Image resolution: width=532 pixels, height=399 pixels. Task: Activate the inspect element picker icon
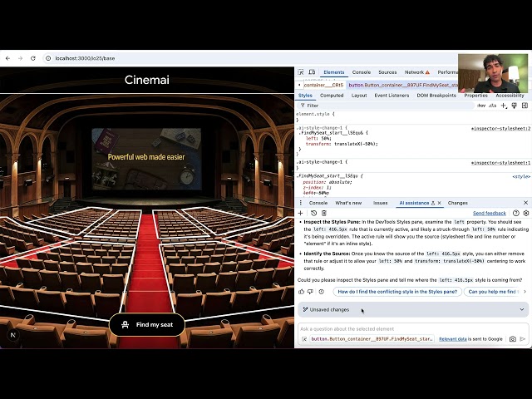point(301,72)
